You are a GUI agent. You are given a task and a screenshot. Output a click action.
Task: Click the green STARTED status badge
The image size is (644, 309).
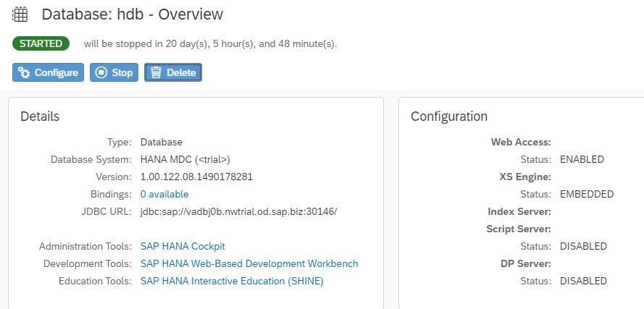point(41,43)
